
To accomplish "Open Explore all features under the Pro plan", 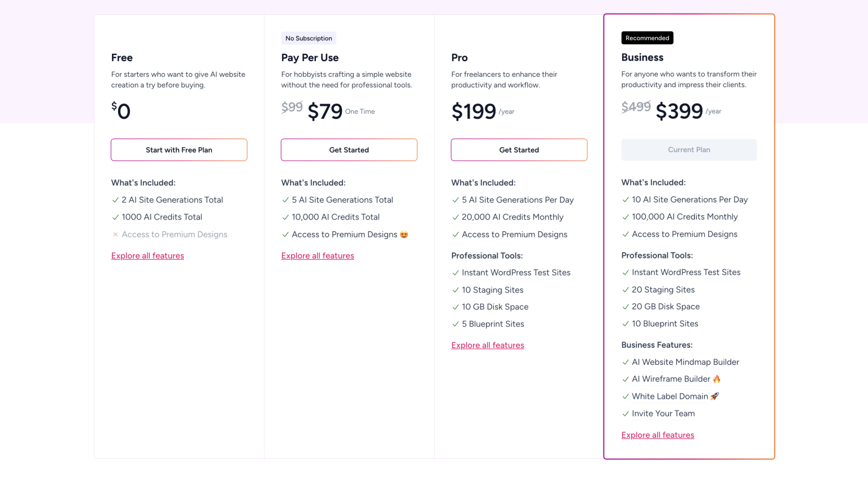I will tap(487, 345).
